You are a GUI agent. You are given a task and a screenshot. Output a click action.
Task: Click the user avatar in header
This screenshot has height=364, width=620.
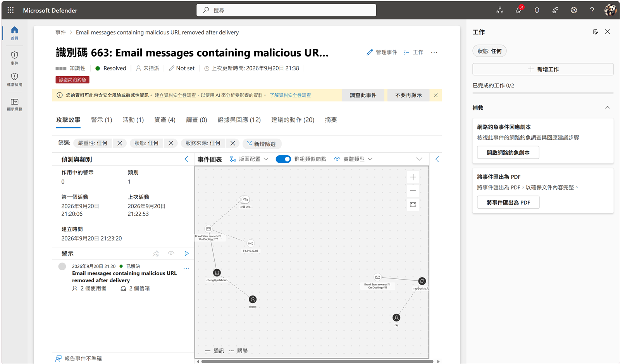tap(610, 10)
